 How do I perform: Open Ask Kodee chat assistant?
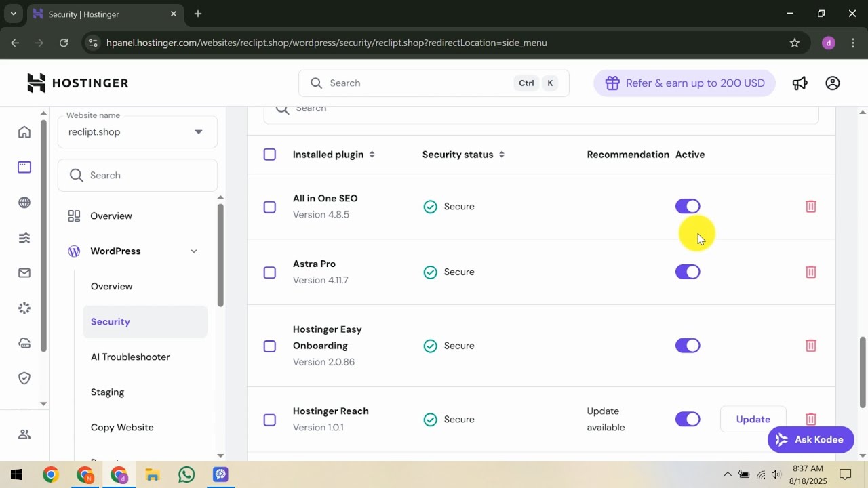810,440
